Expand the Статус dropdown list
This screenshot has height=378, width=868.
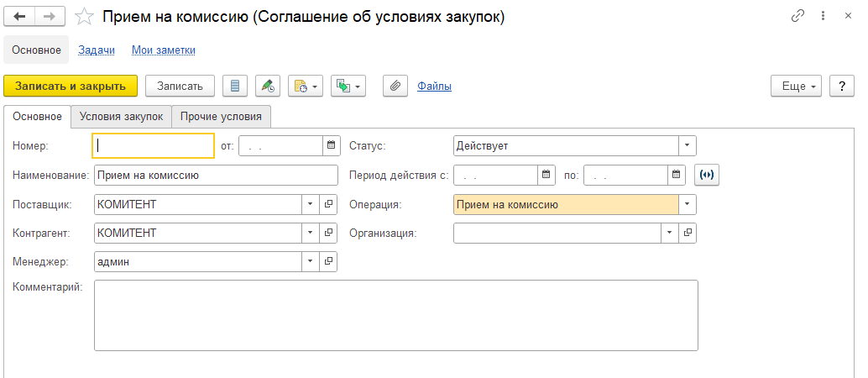[687, 145]
